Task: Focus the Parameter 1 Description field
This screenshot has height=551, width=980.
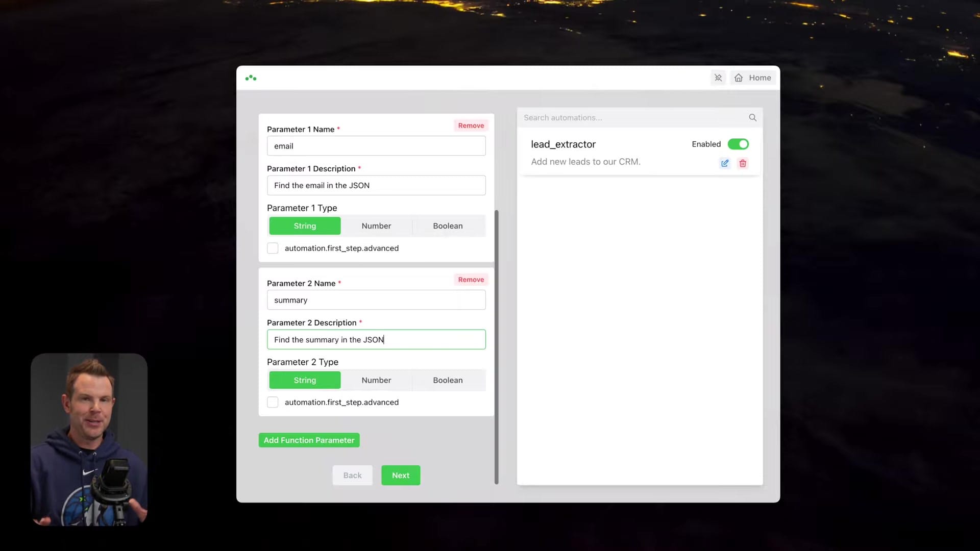Action: click(376, 185)
